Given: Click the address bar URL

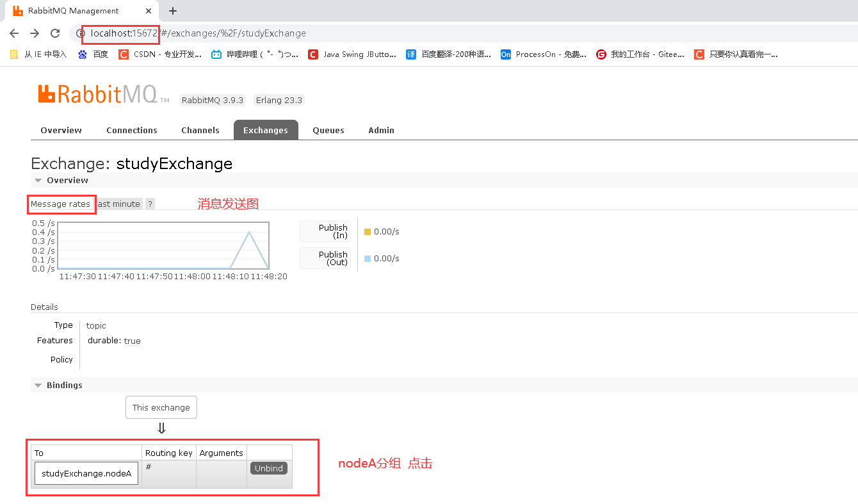Looking at the screenshot, I should pyautogui.click(x=198, y=33).
